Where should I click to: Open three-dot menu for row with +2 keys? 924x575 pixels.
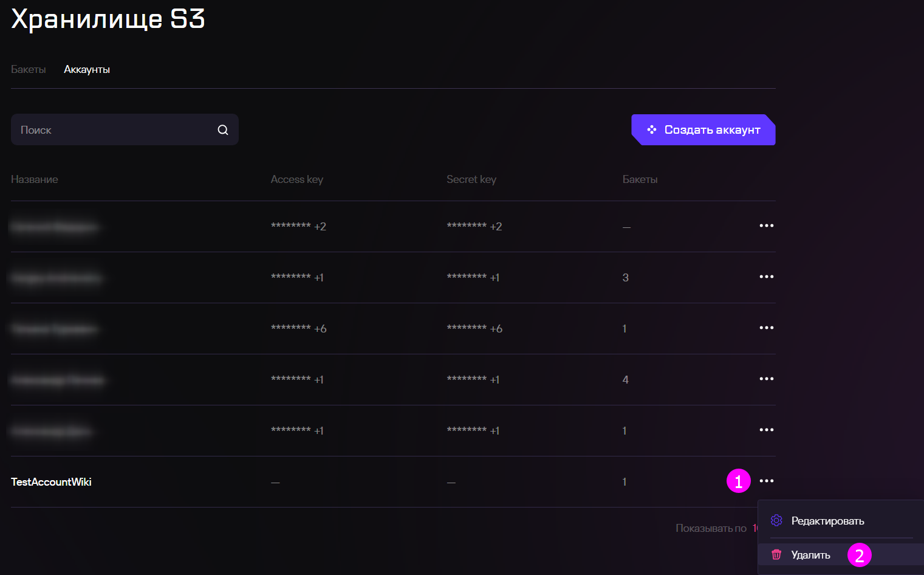767,226
